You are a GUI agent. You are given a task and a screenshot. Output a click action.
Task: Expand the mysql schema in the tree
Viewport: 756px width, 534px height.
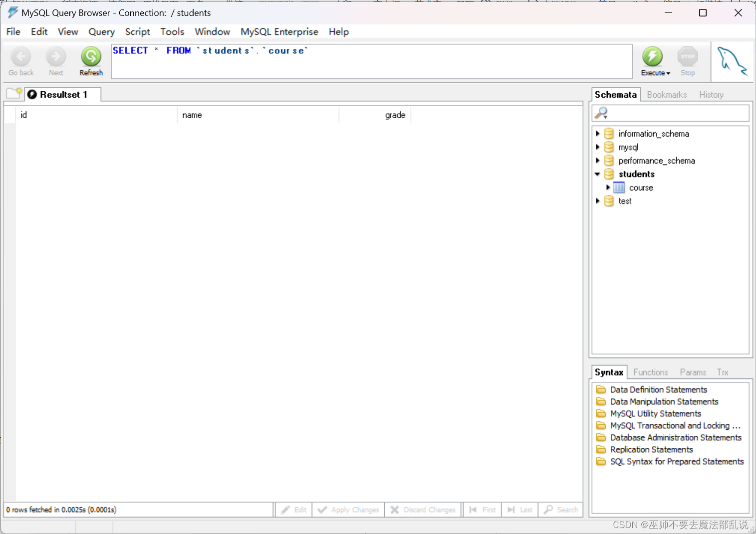point(598,147)
